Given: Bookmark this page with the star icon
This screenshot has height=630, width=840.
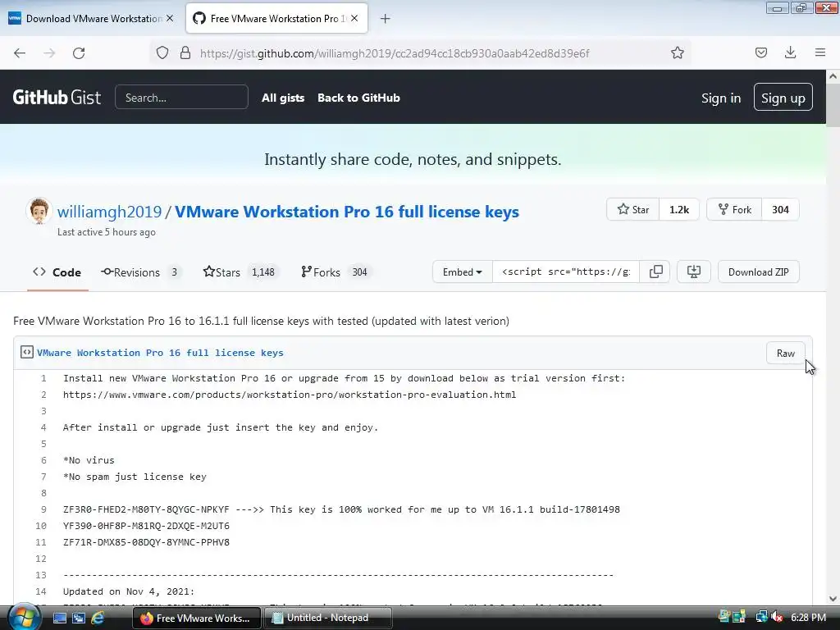Looking at the screenshot, I should pos(677,53).
